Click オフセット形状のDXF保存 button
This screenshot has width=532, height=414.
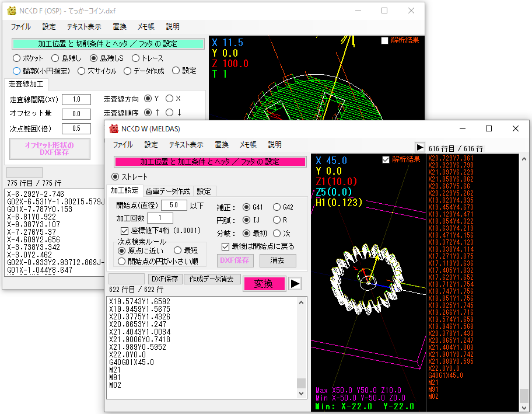click(50, 149)
